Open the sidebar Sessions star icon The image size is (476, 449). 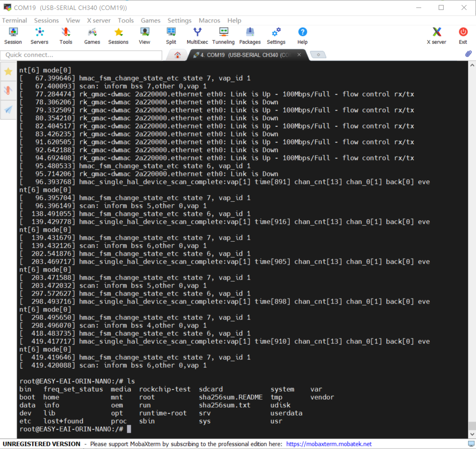(x=8, y=72)
